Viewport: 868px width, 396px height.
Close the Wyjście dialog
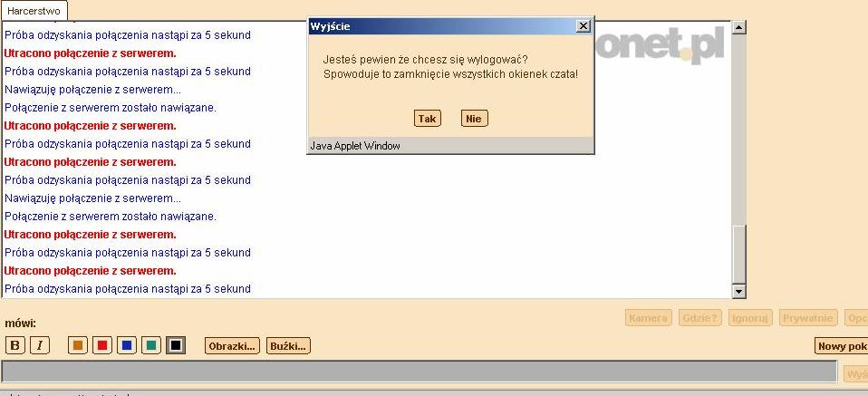click(x=583, y=26)
